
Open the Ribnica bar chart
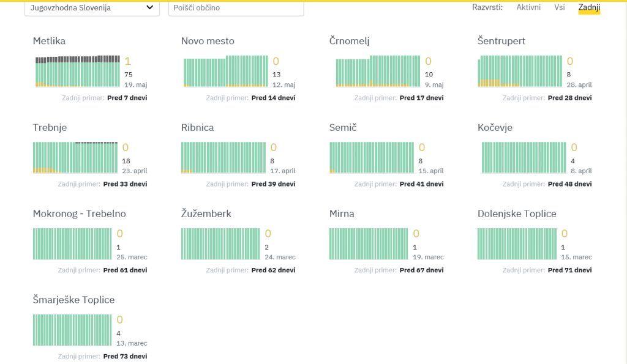click(x=223, y=157)
